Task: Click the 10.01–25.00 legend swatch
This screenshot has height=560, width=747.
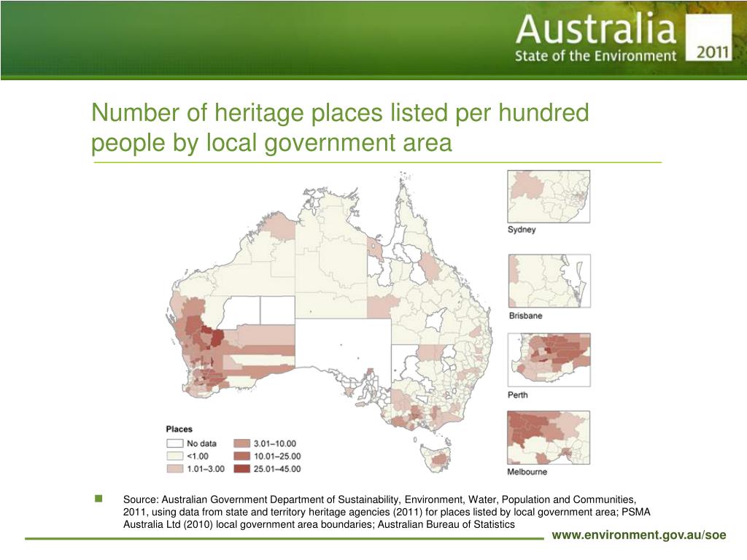Action: (x=241, y=456)
